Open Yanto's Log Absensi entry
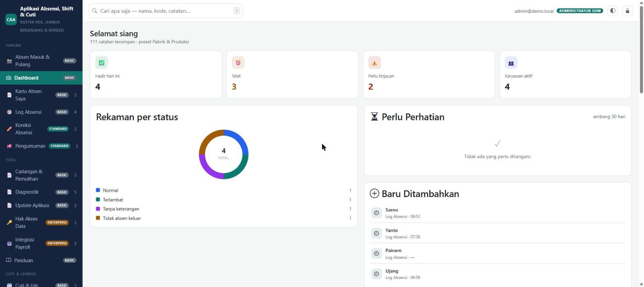The height and width of the screenshot is (287, 644). 497,233
